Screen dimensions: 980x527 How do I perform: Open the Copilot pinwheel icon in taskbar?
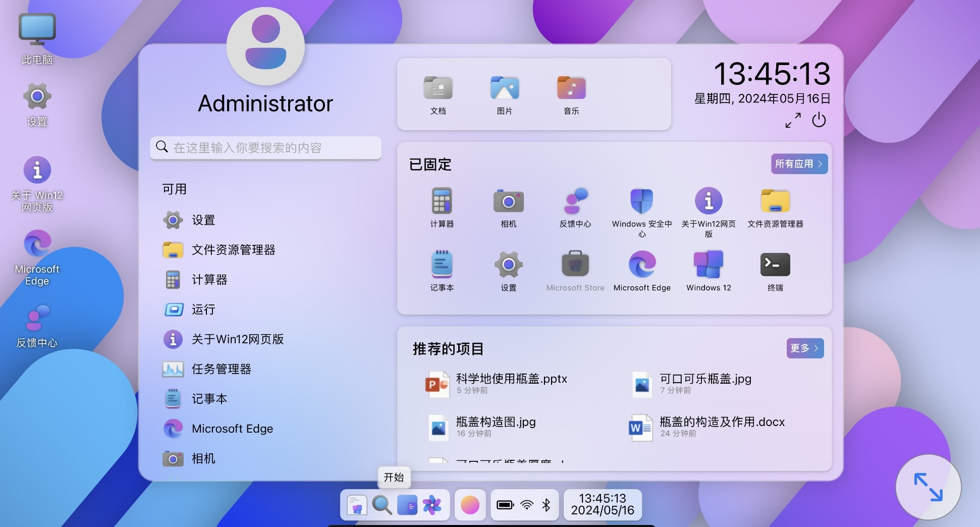(x=432, y=505)
